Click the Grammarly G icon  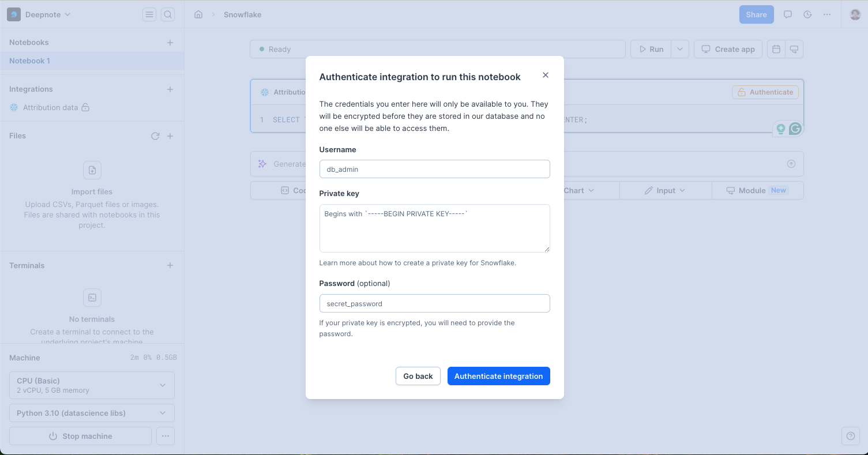[x=795, y=129]
